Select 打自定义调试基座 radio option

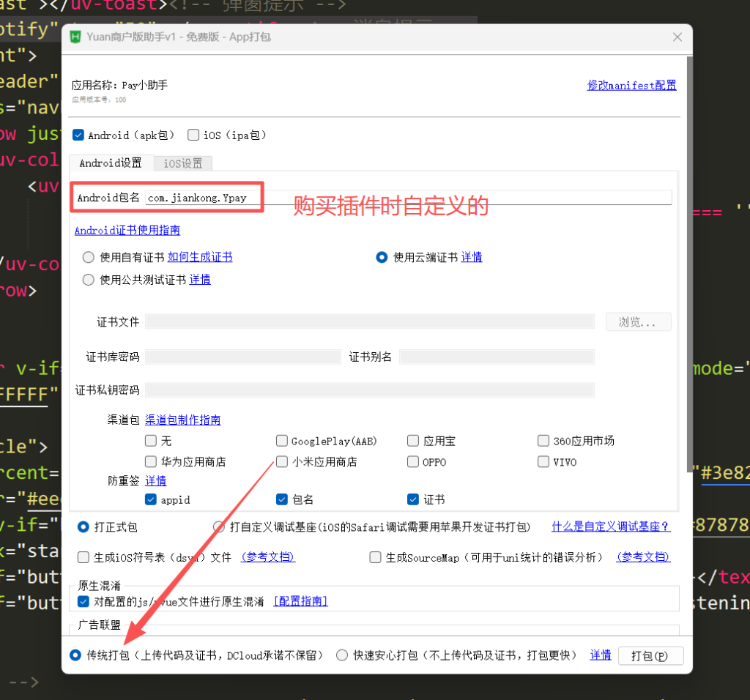coord(219,527)
